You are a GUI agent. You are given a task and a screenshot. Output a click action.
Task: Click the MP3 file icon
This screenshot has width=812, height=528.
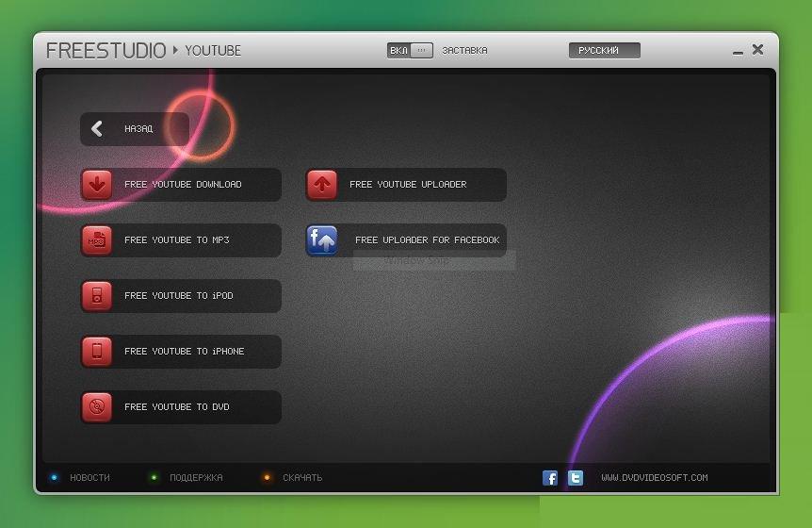point(97,239)
